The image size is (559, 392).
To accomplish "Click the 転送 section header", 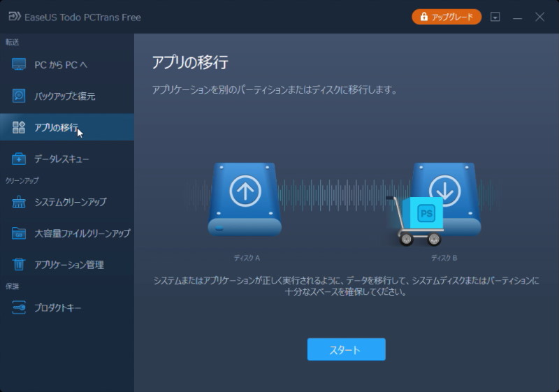I will coord(12,43).
